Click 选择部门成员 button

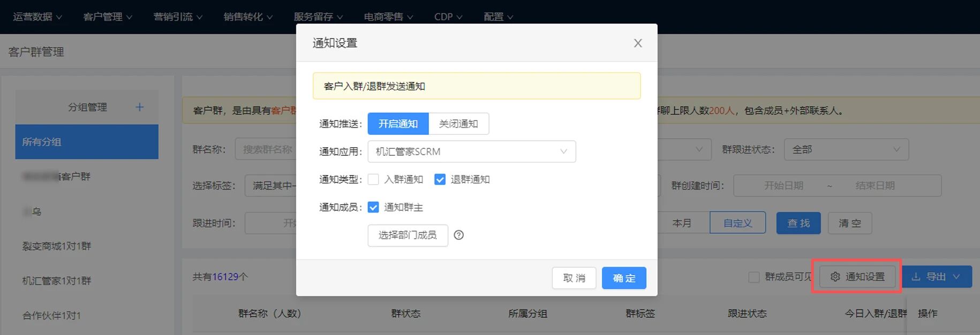click(408, 235)
